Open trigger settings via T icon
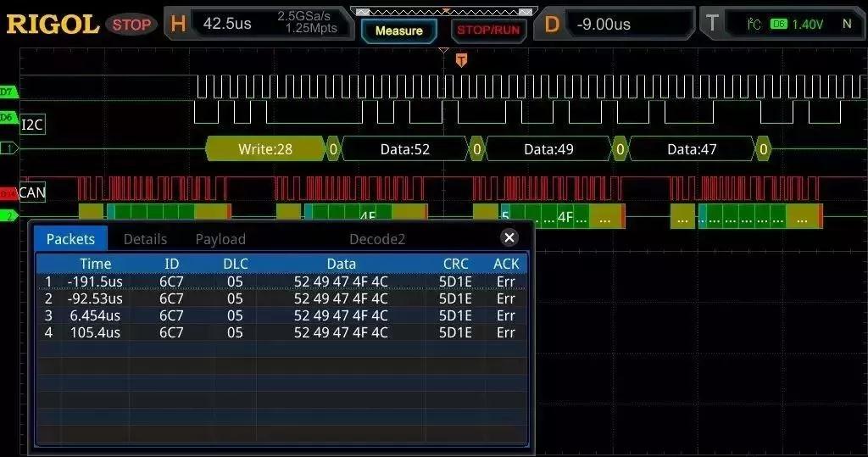This screenshot has width=868, height=457. coord(712,25)
